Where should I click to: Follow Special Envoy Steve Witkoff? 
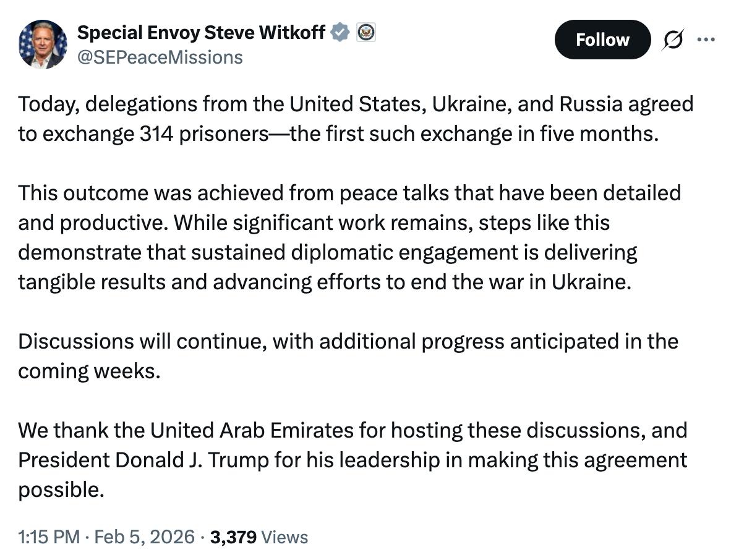point(602,40)
